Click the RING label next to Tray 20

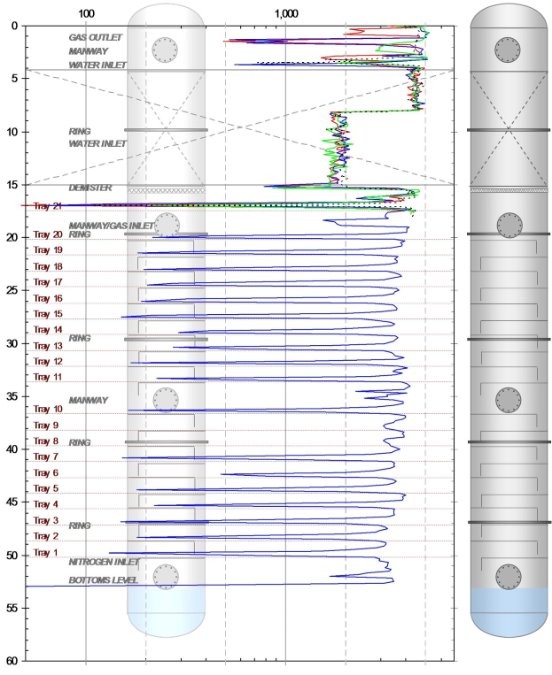tap(80, 234)
